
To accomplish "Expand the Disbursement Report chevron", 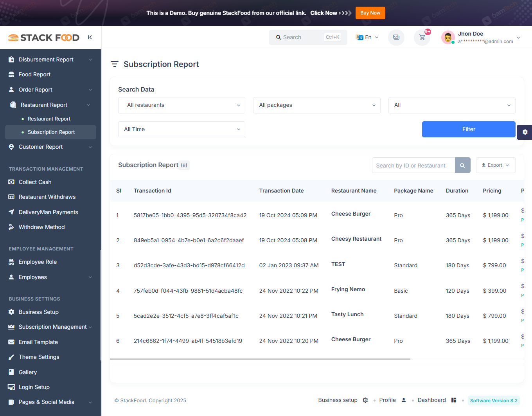I will [x=90, y=59].
